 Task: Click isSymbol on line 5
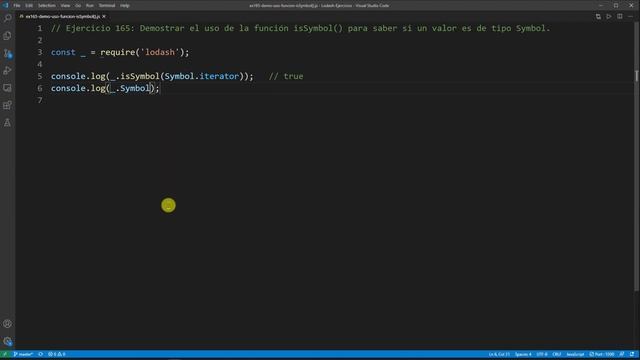(x=140, y=76)
